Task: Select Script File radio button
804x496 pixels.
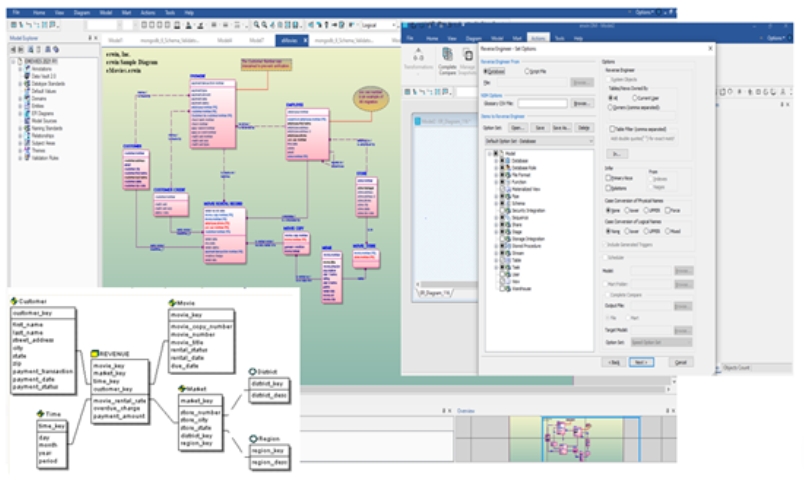Action: (527, 71)
